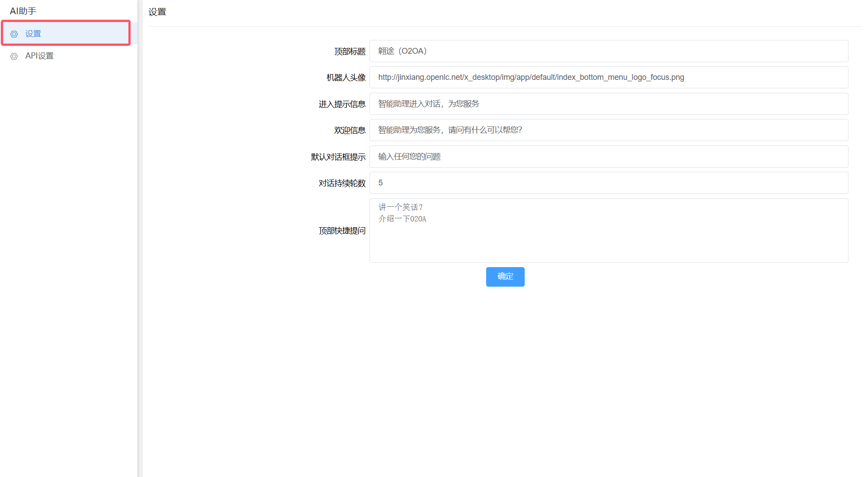Click the 对话持续轮数 form label
Viewport: 868px width, 477px height.
pos(342,183)
